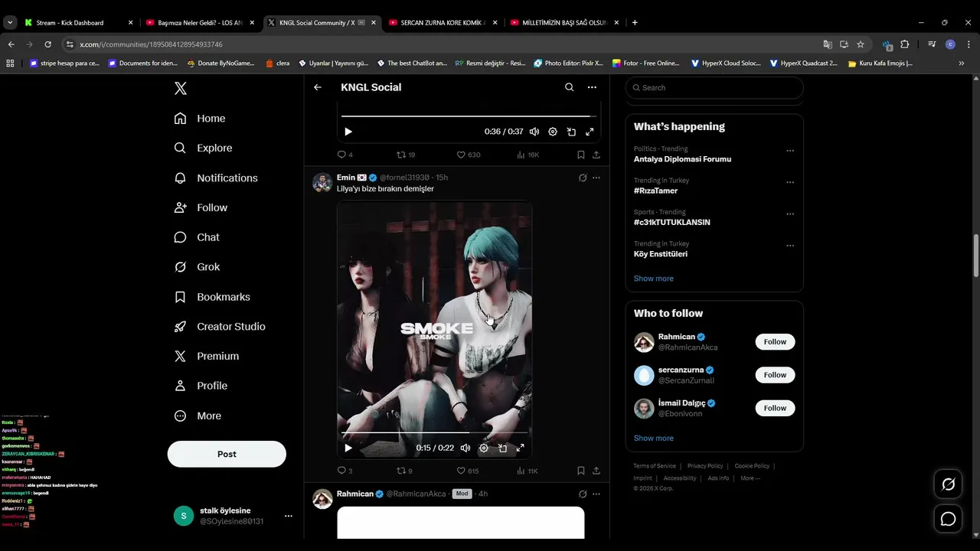
Task: Toggle picture-in-picture on top 0:36 video
Action: point(571,132)
